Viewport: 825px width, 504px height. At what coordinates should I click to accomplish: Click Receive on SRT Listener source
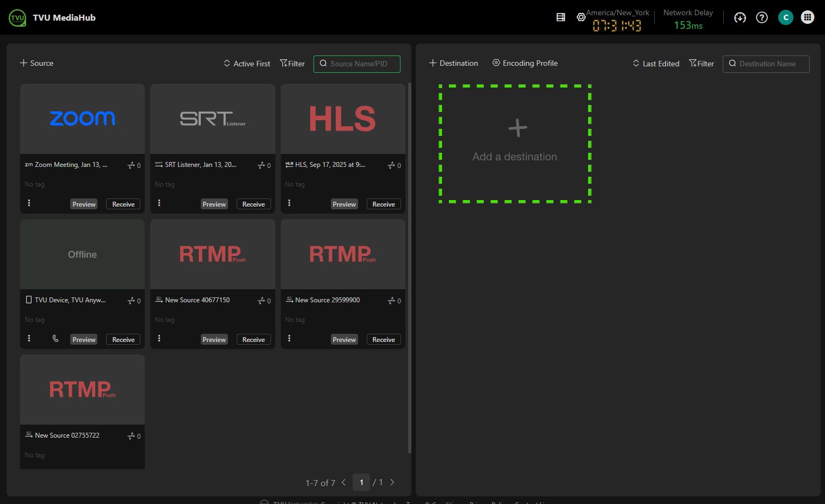coord(254,204)
